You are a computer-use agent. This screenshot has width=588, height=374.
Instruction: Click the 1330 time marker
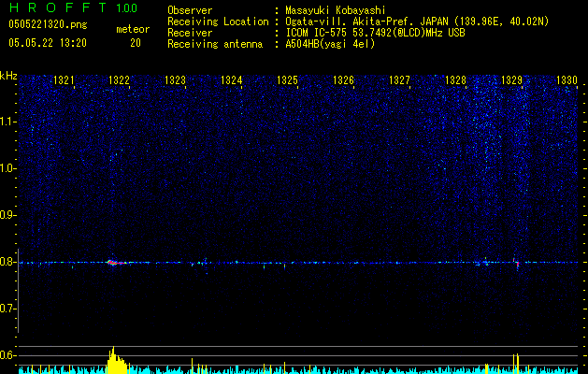[566, 80]
